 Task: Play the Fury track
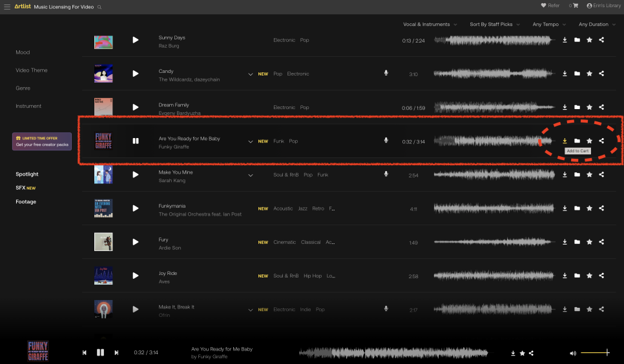pyautogui.click(x=135, y=242)
